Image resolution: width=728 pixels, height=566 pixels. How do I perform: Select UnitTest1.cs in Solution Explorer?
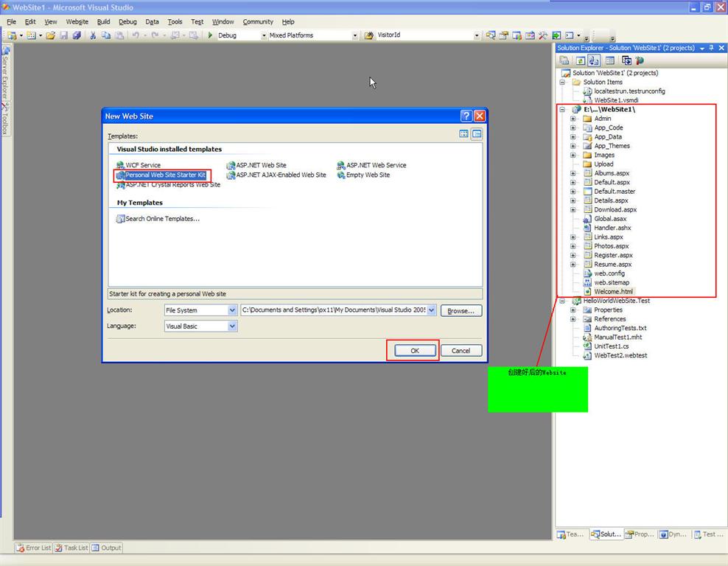pyautogui.click(x=612, y=346)
